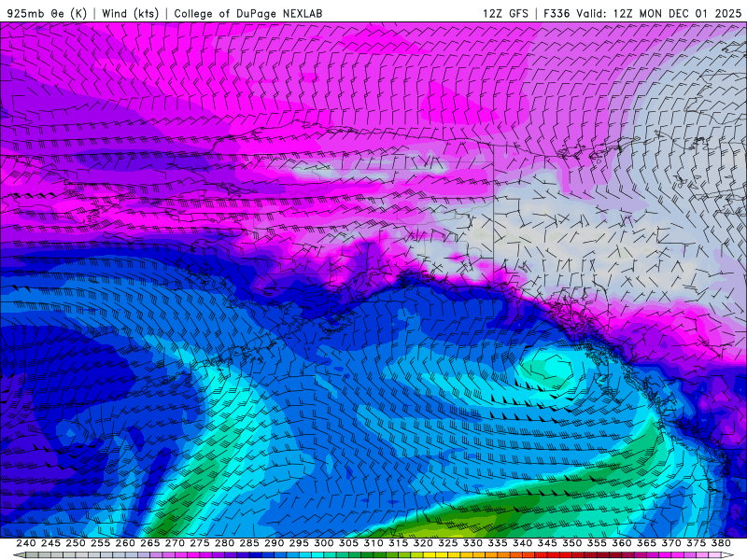Click the 250 value on the color scale
The width and height of the screenshot is (747, 560).
tap(76, 543)
